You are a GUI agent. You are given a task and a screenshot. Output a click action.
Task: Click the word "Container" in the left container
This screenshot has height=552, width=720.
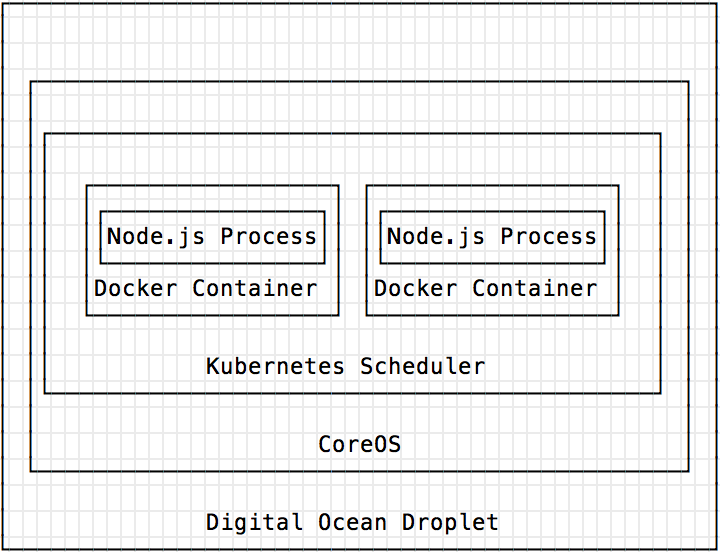[x=254, y=289]
